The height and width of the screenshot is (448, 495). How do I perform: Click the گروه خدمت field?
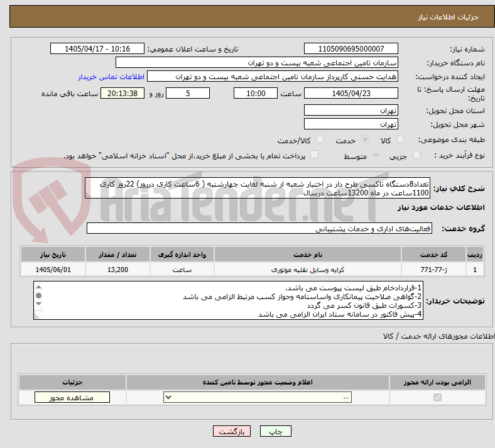259,228
